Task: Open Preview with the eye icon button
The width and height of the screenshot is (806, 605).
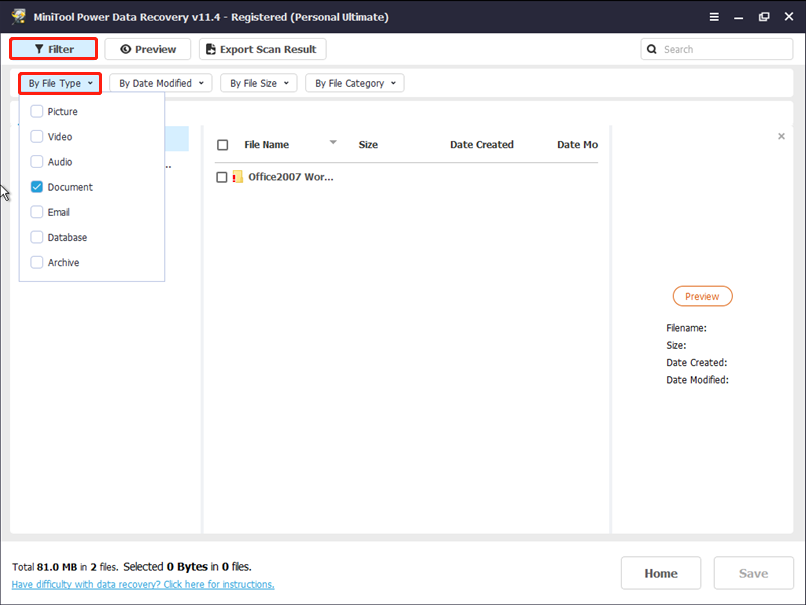Action: click(x=148, y=49)
